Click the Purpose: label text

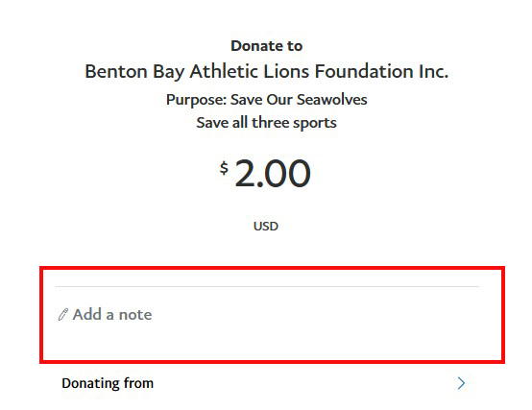[196, 100]
